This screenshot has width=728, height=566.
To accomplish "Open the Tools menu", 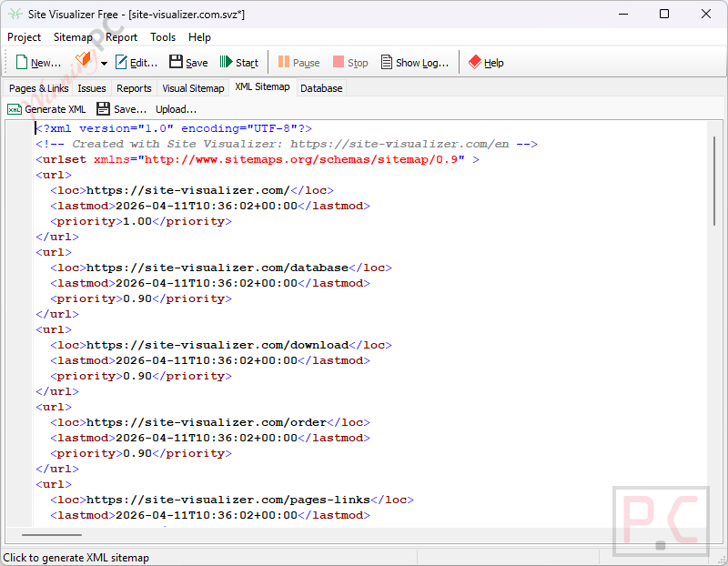I will point(163,37).
